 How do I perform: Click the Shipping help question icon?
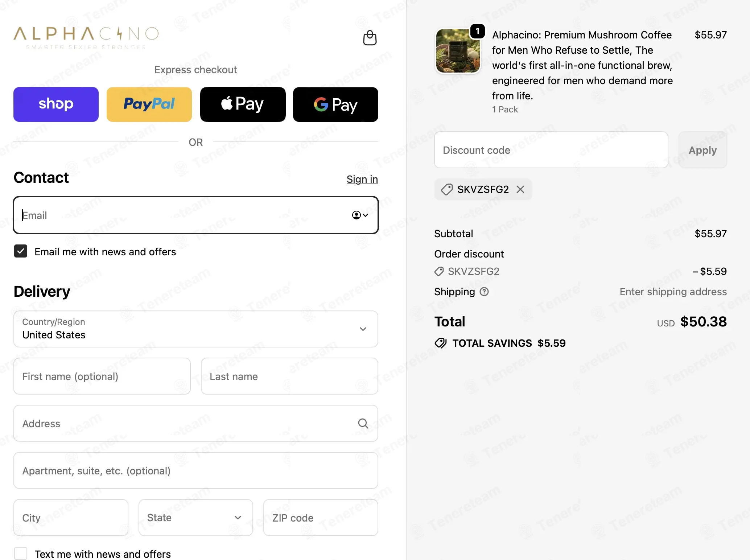click(x=484, y=292)
